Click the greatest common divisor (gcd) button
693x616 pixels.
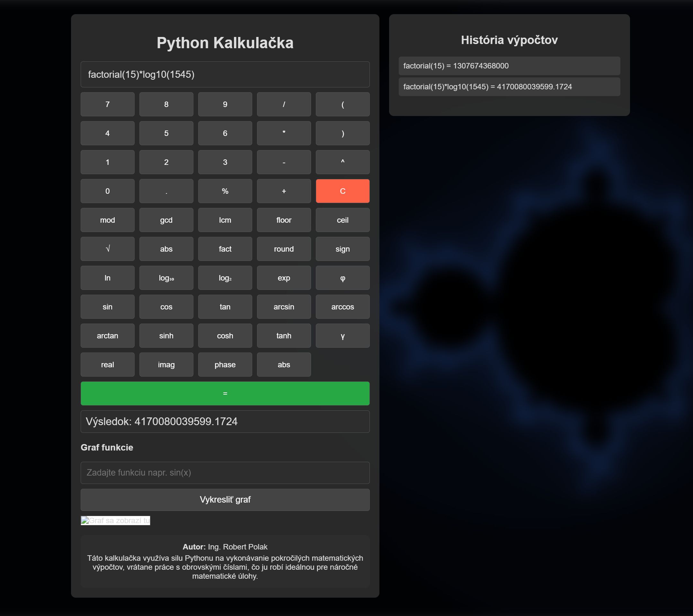[166, 219]
